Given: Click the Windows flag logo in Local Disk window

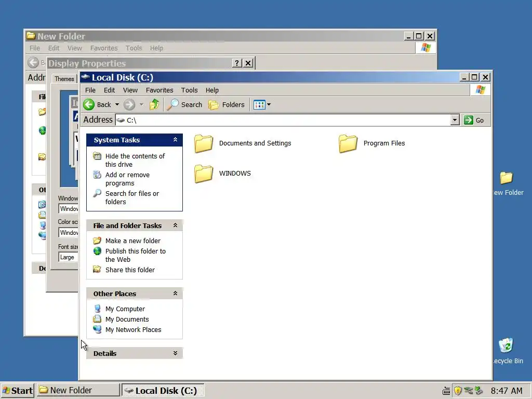Looking at the screenshot, I should (x=481, y=90).
